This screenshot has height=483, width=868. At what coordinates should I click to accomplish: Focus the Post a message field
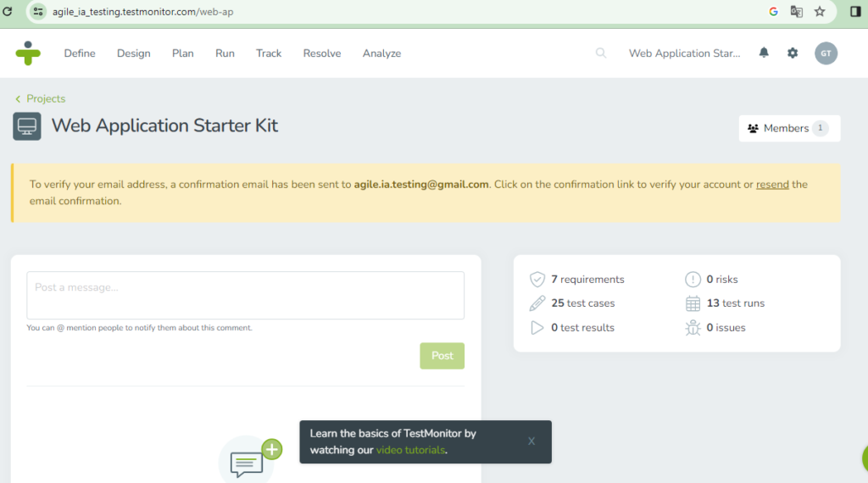(x=245, y=295)
